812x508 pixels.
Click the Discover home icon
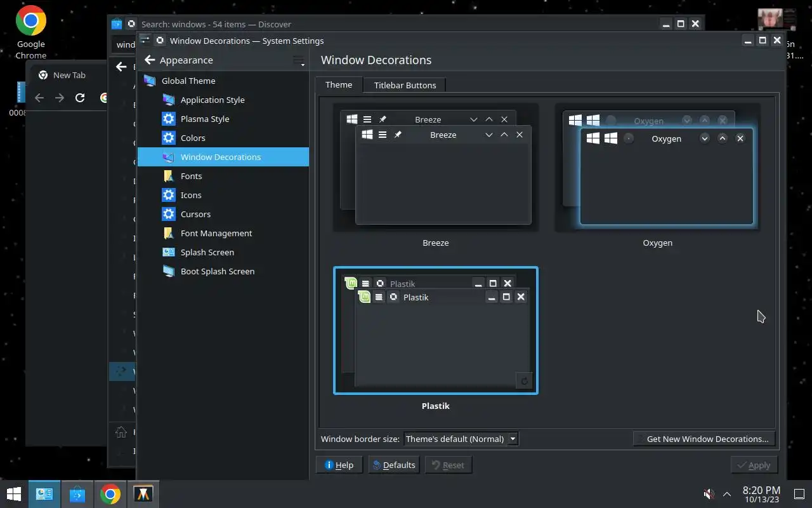pyautogui.click(x=121, y=432)
